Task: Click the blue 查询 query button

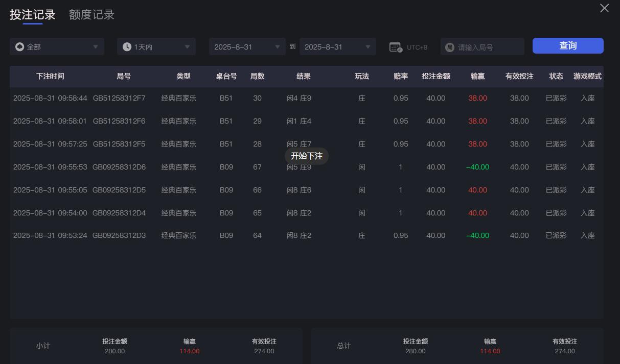Action: point(567,45)
